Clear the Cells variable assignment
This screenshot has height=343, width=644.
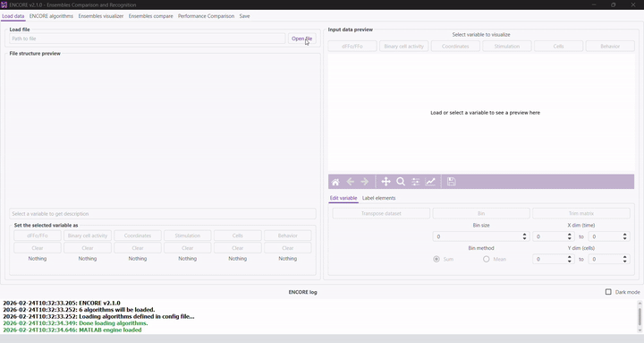(x=238, y=248)
